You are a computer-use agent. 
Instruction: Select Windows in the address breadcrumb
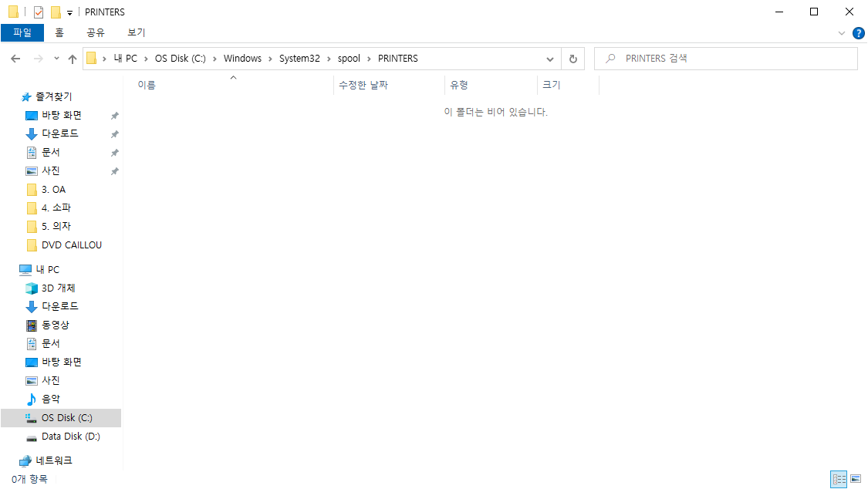tap(242, 59)
